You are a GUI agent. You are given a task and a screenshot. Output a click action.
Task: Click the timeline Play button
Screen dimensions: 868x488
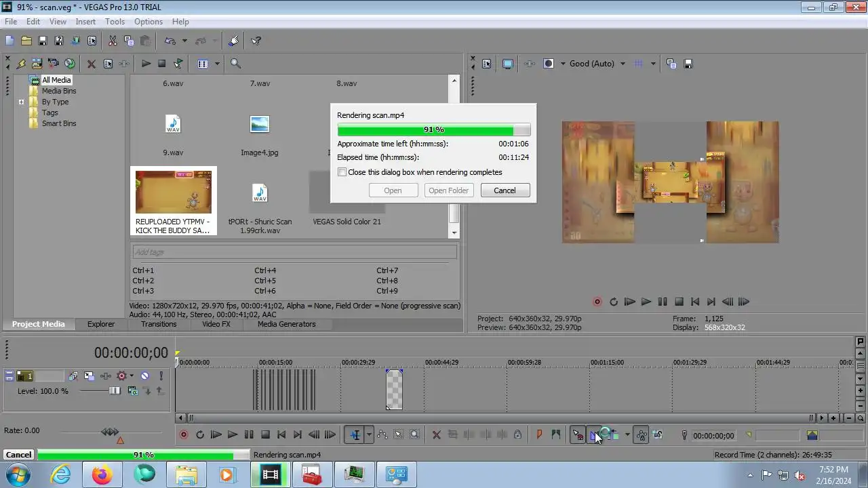pyautogui.click(x=233, y=434)
